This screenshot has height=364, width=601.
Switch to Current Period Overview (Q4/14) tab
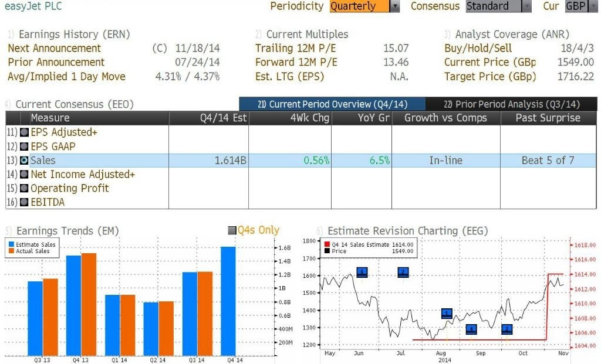pos(332,104)
